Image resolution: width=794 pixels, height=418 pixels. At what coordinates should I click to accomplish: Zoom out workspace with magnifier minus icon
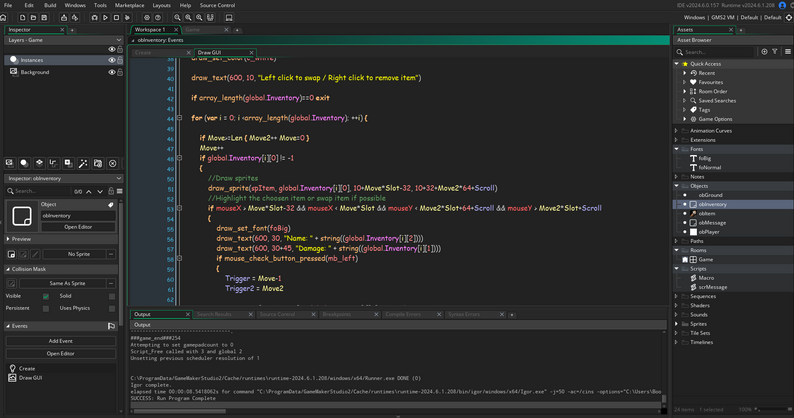point(177,17)
